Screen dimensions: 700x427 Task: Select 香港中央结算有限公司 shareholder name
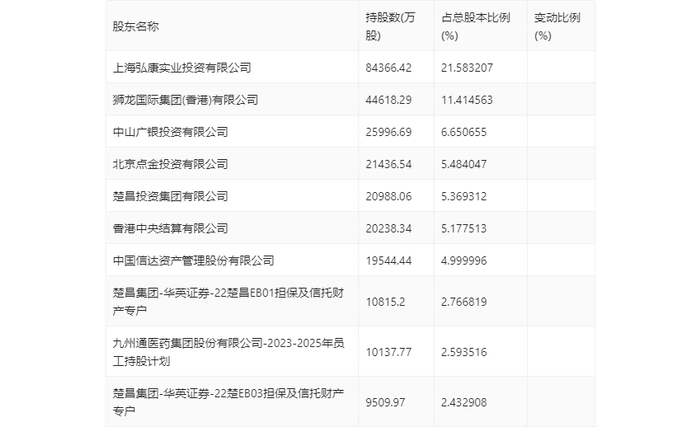170,228
